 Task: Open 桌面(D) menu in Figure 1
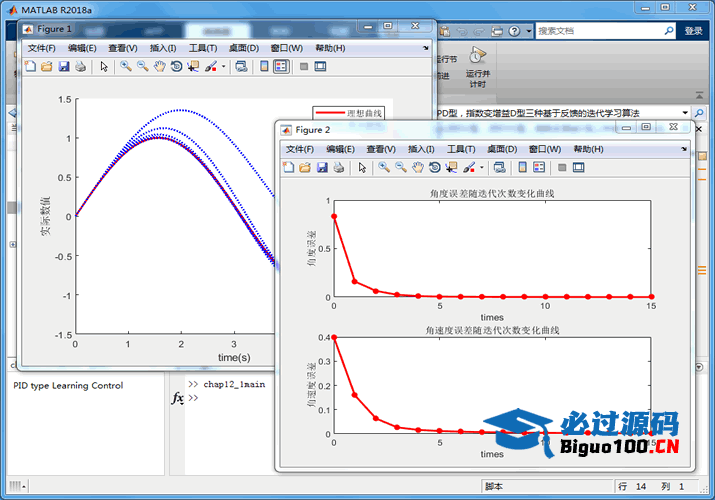click(244, 48)
